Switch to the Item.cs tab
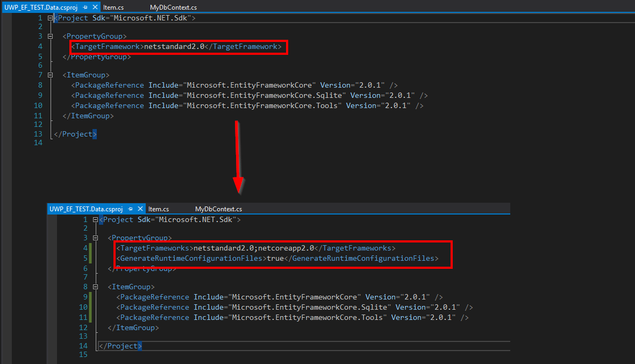The image size is (635, 364). click(113, 8)
